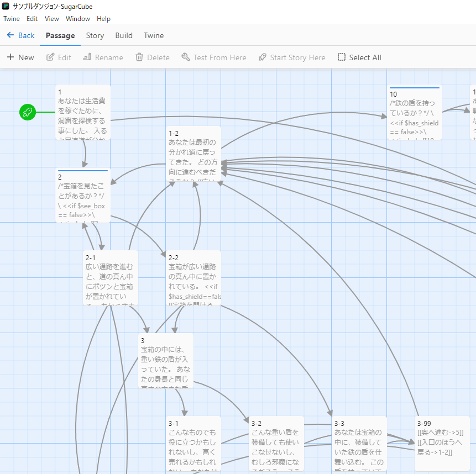Select passage card titled 2

tap(83, 195)
